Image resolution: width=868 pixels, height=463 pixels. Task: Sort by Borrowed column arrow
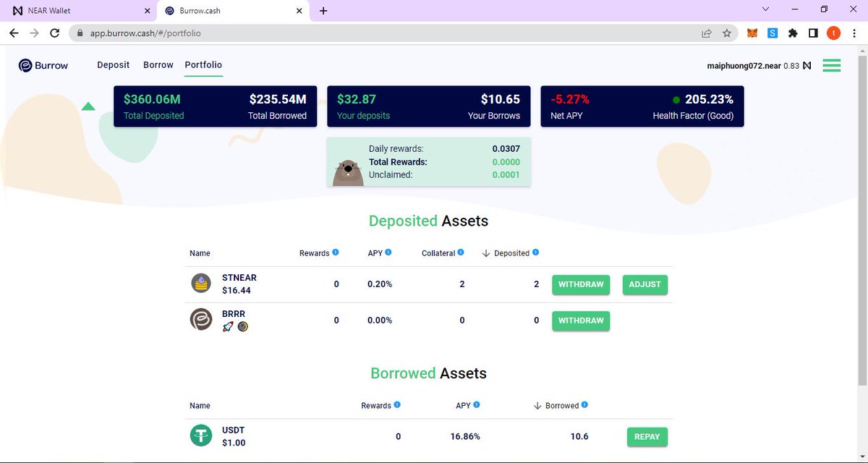(x=537, y=406)
